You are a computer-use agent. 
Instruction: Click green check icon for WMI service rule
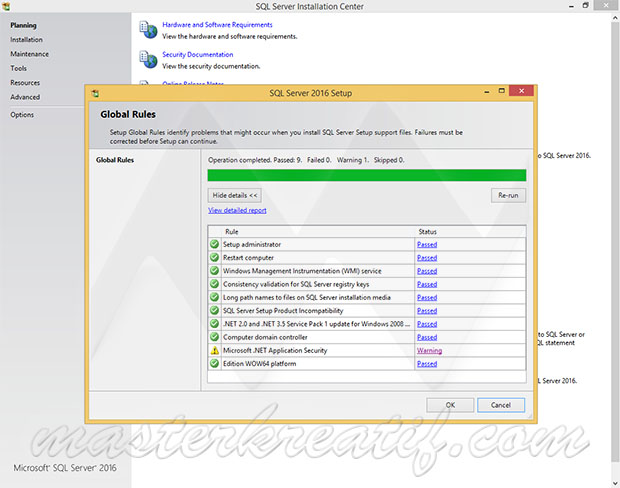point(214,271)
